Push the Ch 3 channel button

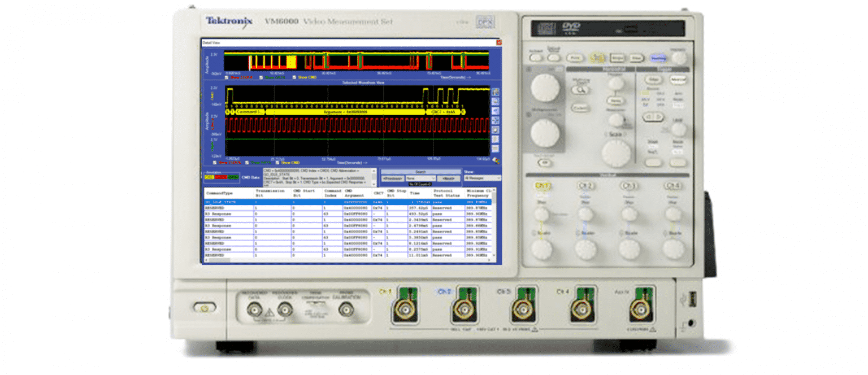pyautogui.click(x=629, y=186)
